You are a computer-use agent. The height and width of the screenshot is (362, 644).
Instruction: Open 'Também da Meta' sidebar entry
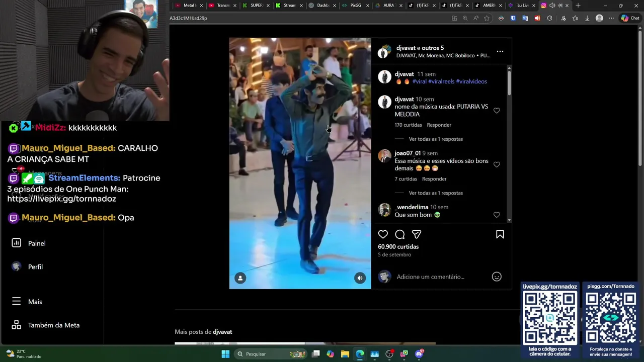click(46, 325)
